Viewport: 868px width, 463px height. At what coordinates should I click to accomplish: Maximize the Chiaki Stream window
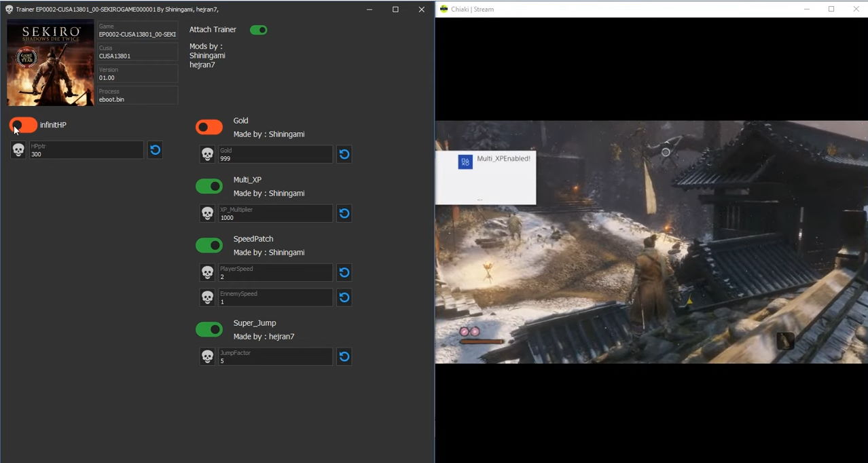point(831,9)
